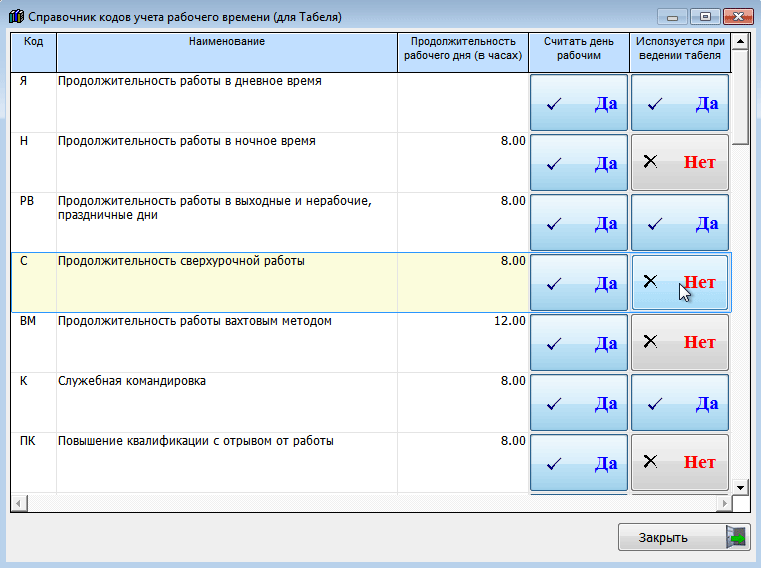
Task: Click 'Продолжительность работы в ночное время'
Action: click(x=227, y=163)
